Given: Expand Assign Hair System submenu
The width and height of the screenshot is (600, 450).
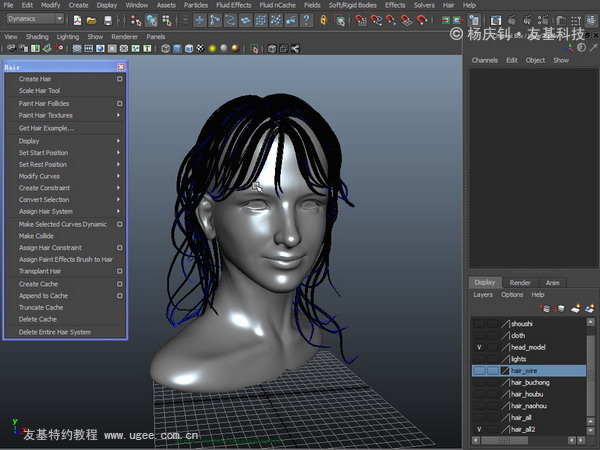Looking at the screenshot, I should click(x=118, y=211).
